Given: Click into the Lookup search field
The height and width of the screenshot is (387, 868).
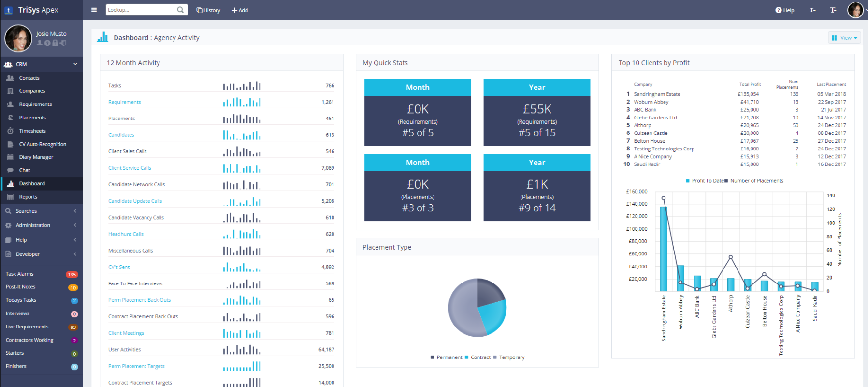Looking at the screenshot, I should 140,10.
